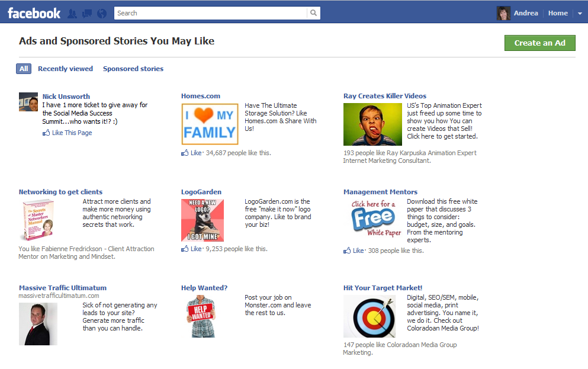This screenshot has height=369, width=588.
Task: Click the 'Have The Ultimate Storage Solution?' description
Action: tap(281, 117)
